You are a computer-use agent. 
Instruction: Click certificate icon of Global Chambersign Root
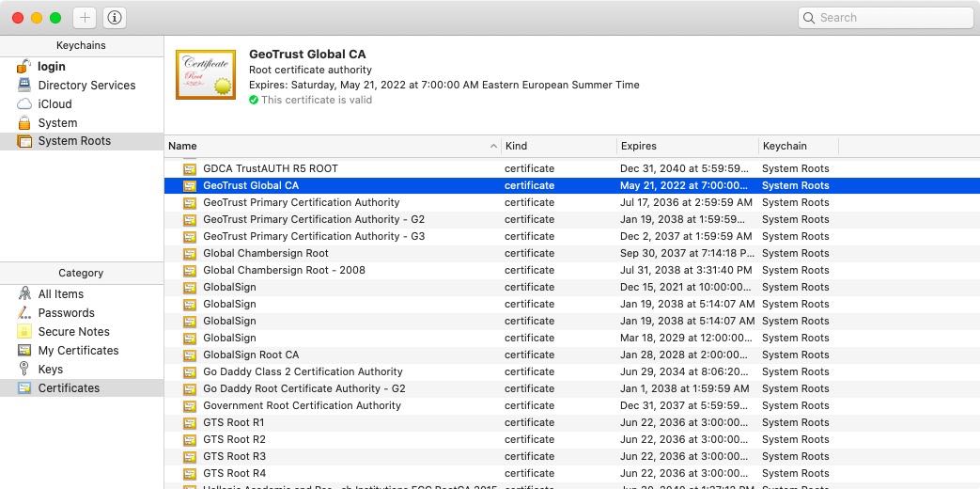pyautogui.click(x=190, y=254)
